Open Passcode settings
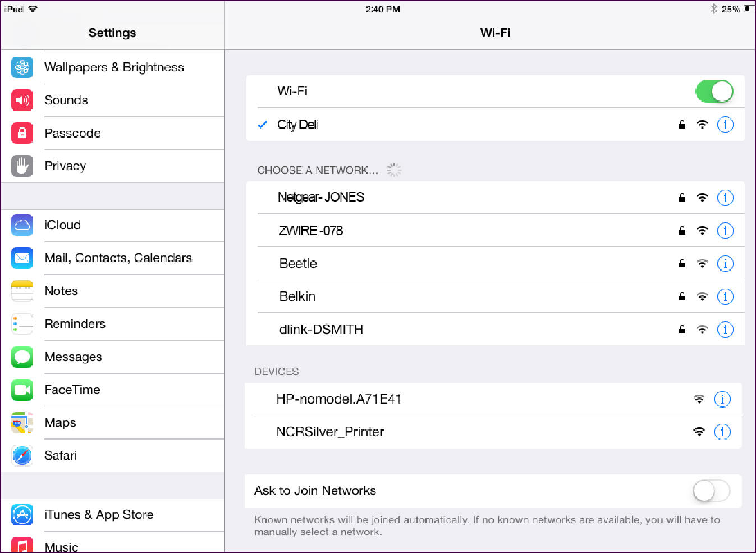This screenshot has width=756, height=553. (x=113, y=133)
